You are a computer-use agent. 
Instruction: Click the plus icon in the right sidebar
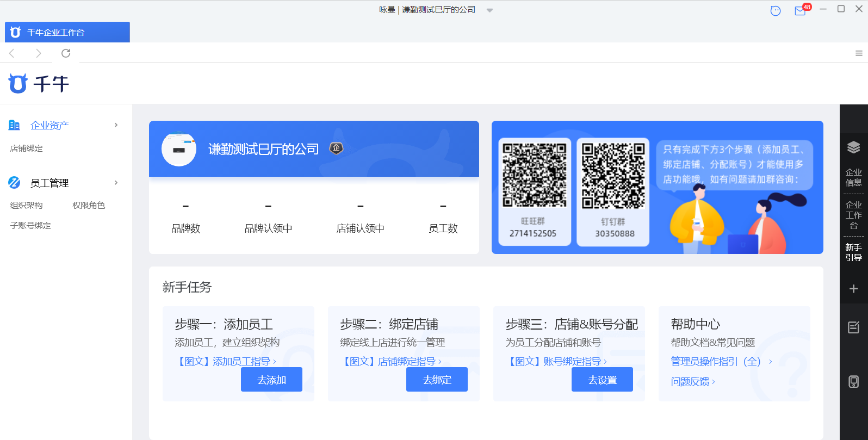coord(853,289)
